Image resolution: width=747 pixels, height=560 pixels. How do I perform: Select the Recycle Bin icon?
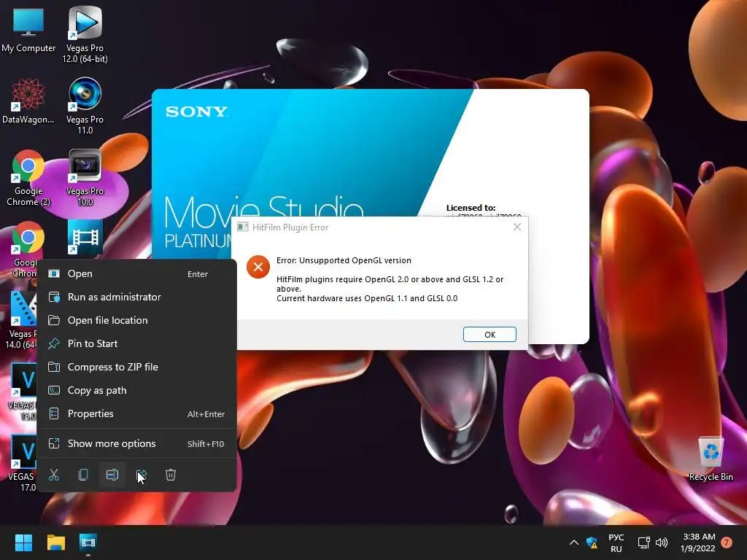click(711, 459)
